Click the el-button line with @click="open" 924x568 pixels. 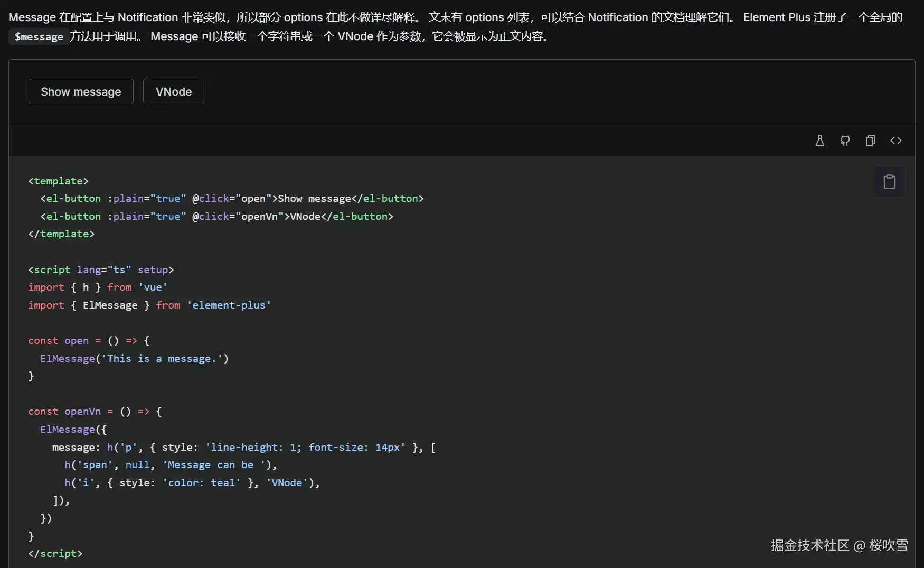[x=232, y=198]
